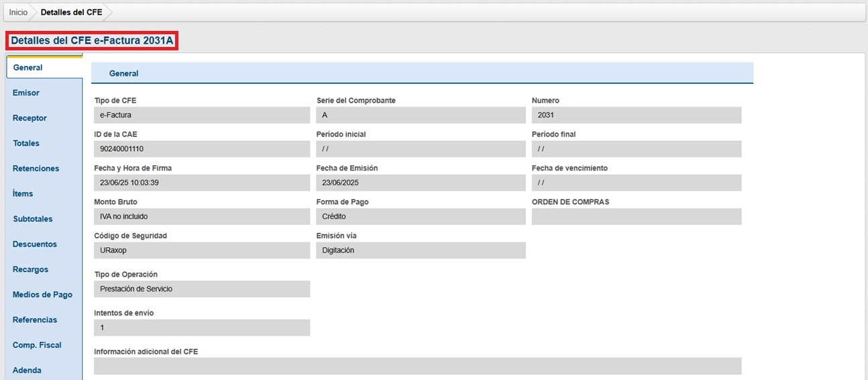The width and height of the screenshot is (868, 380).
Task: Select Detalles del CFE breadcrumb
Action: (x=72, y=13)
